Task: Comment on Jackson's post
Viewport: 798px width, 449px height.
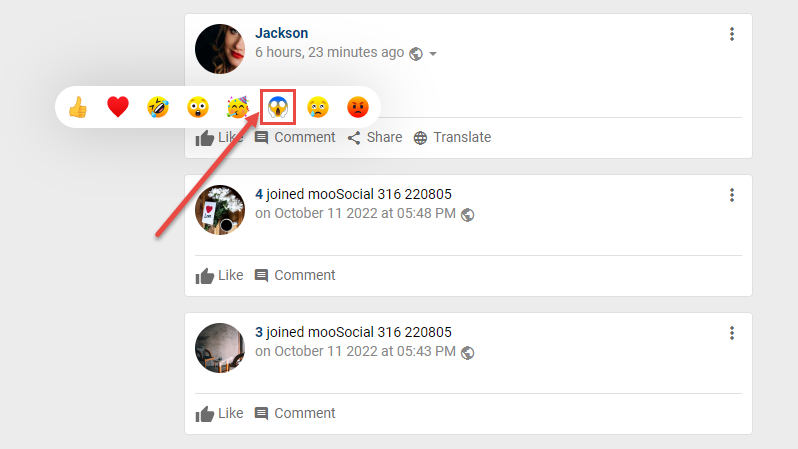Action: (295, 137)
